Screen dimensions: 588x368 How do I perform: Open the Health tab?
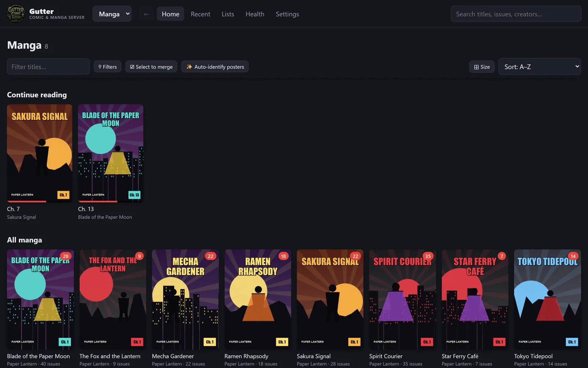coord(255,14)
